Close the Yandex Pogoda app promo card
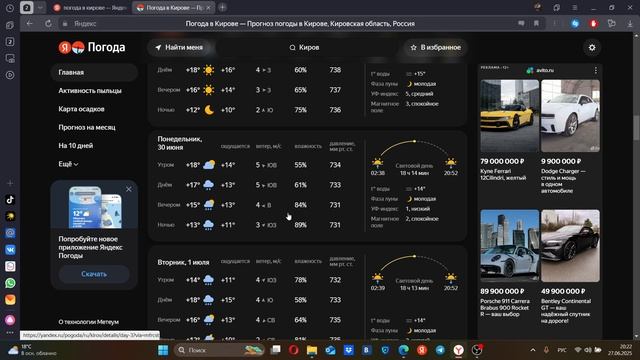The height and width of the screenshot is (360, 640). [129, 189]
